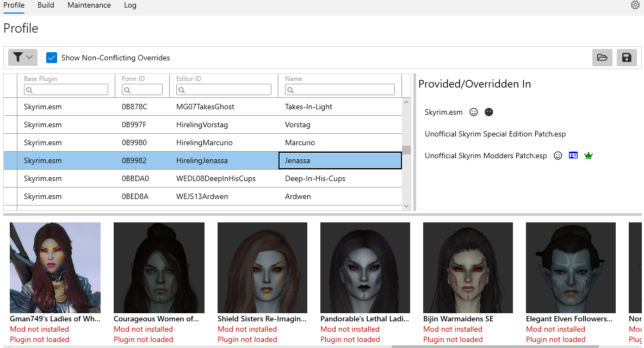Viewport: 644px width, 348px height.
Task: Select the Deep-In-His-Cups name cell
Action: [340, 178]
